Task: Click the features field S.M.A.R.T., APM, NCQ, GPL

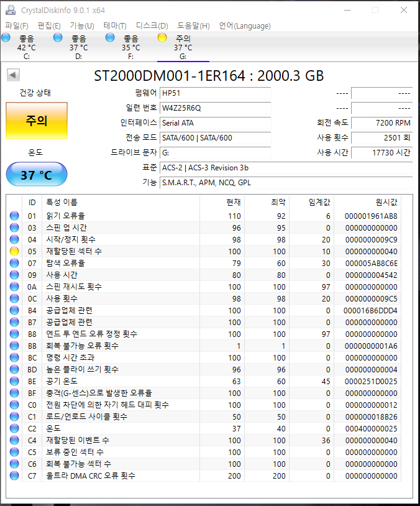Action: point(286,183)
